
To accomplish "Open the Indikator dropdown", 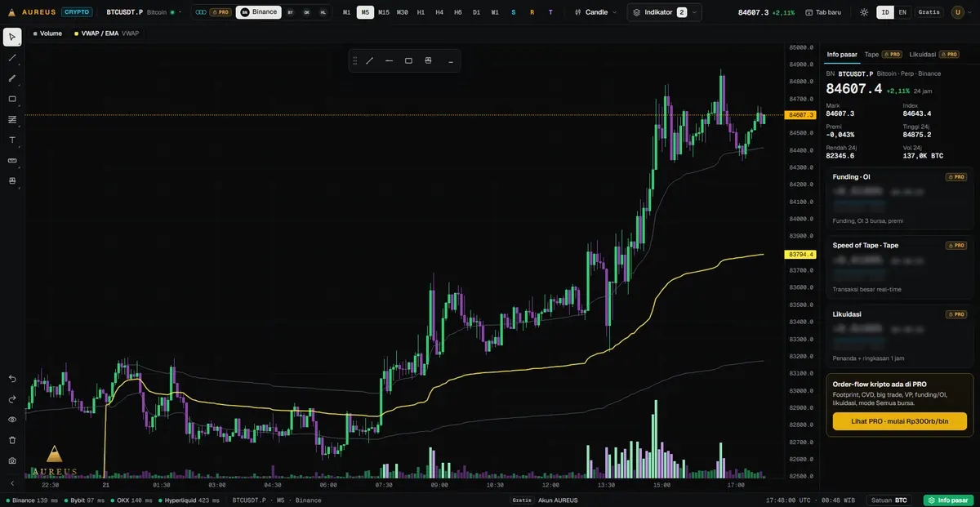I will coord(665,12).
